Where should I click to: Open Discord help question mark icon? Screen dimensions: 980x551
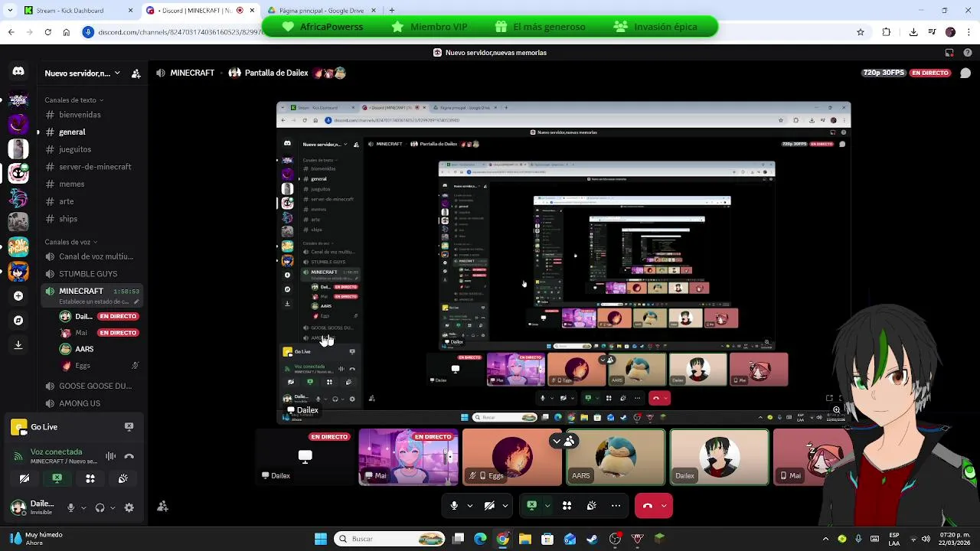tap(968, 53)
